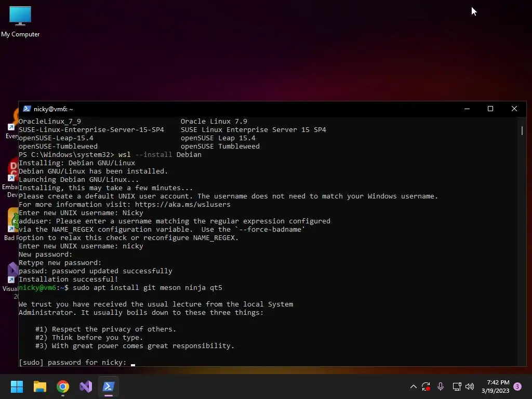
Task: Click the 'Installation successful!' line
Action: [68, 279]
